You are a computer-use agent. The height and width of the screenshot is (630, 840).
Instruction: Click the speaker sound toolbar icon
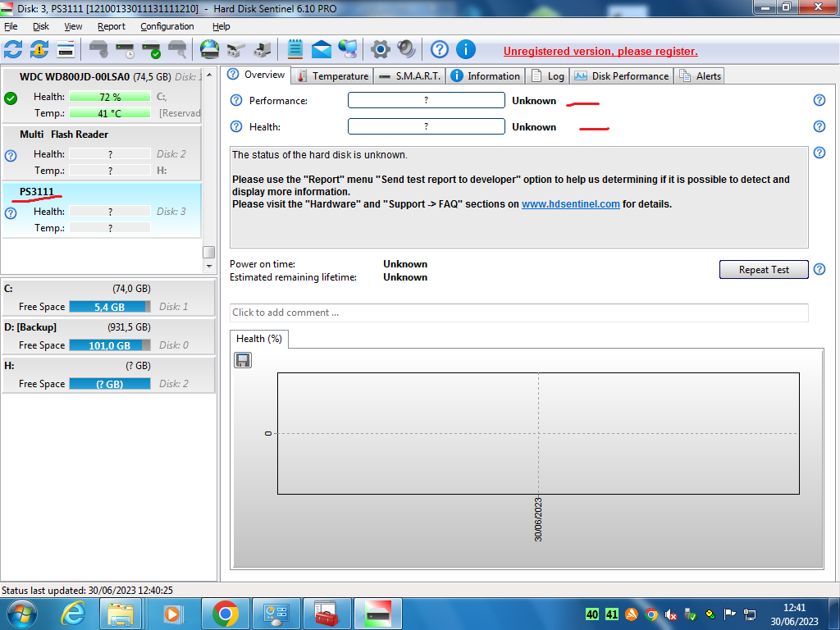coord(407,49)
